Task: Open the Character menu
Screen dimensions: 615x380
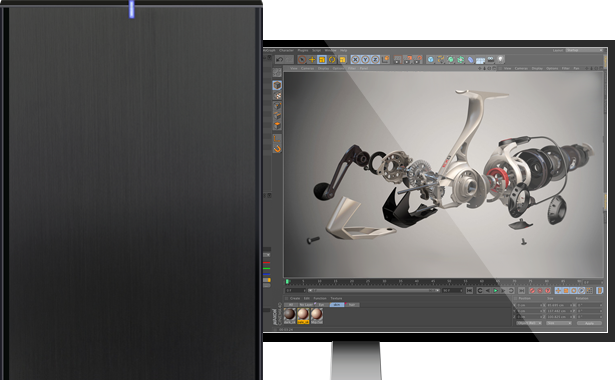Action: (286, 51)
